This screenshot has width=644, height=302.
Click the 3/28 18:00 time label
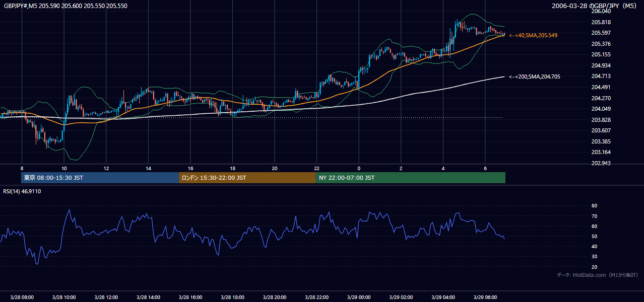coord(232,297)
